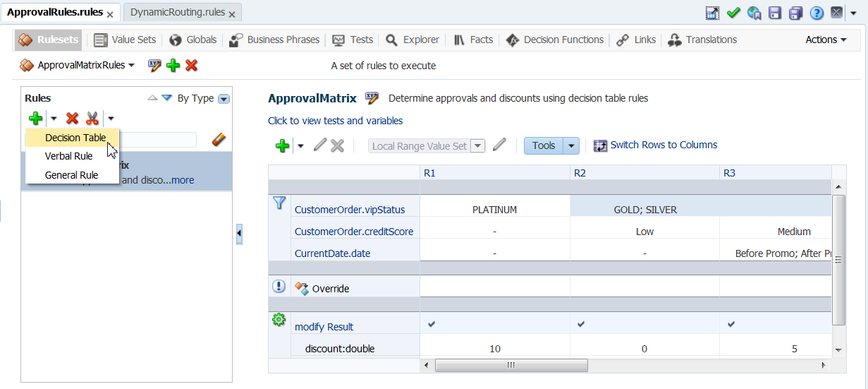Open help with the question mark icon

817,13
